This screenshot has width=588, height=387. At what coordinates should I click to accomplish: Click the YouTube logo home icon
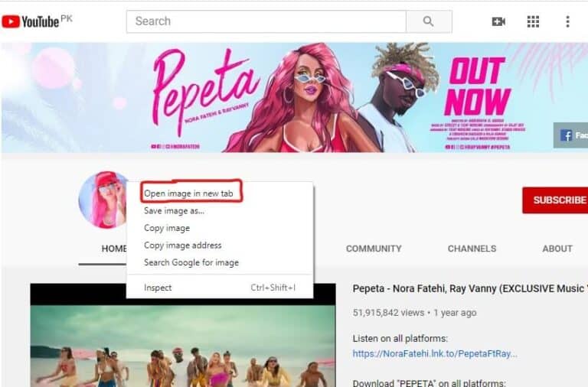click(31, 21)
